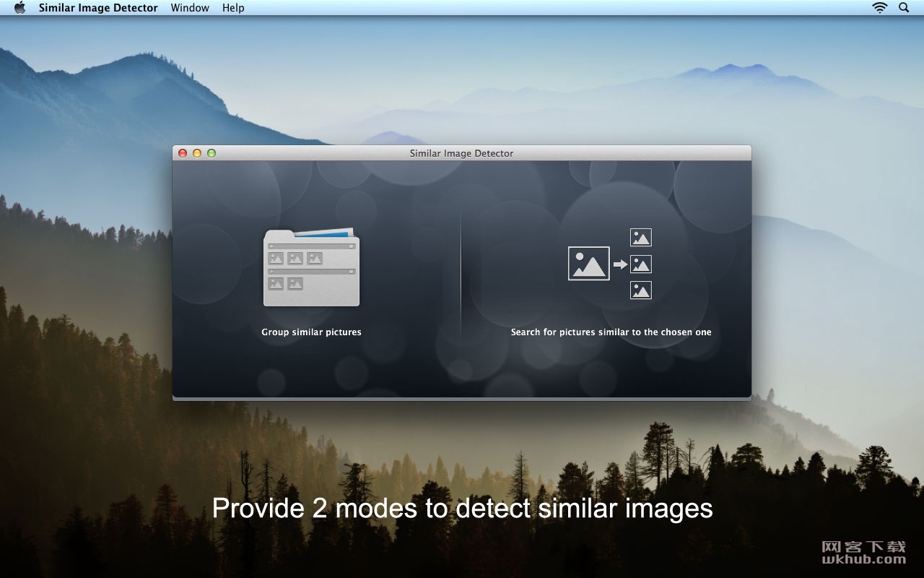This screenshot has width=924, height=578.
Task: Open Spotlight search magnifier icon
Action: [904, 8]
